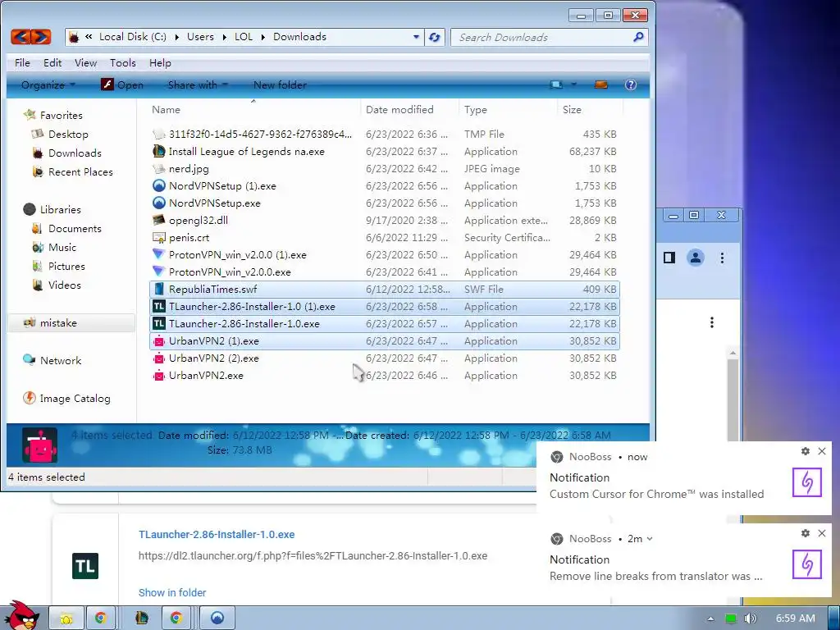Select the UrbanVPN2.exe file row

pos(385,375)
